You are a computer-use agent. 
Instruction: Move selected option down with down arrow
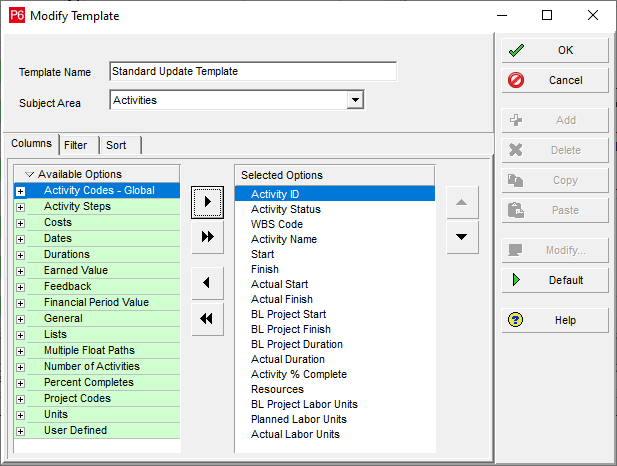[460, 237]
